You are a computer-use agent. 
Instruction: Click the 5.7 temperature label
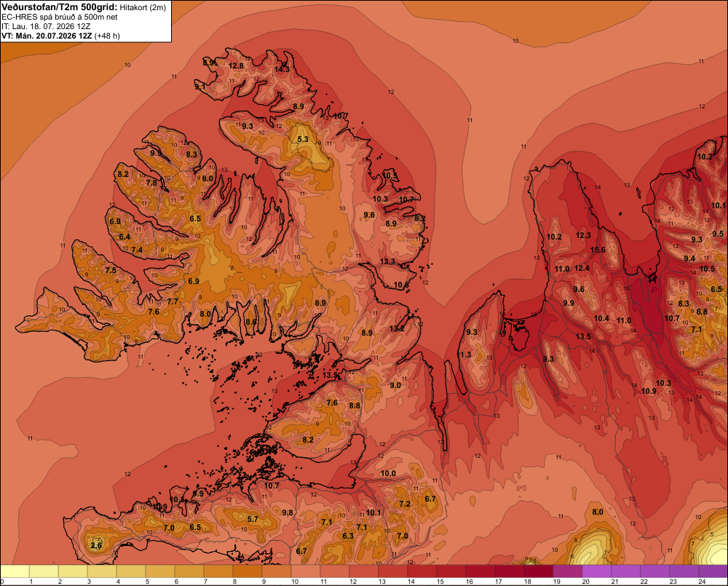[x=253, y=519]
